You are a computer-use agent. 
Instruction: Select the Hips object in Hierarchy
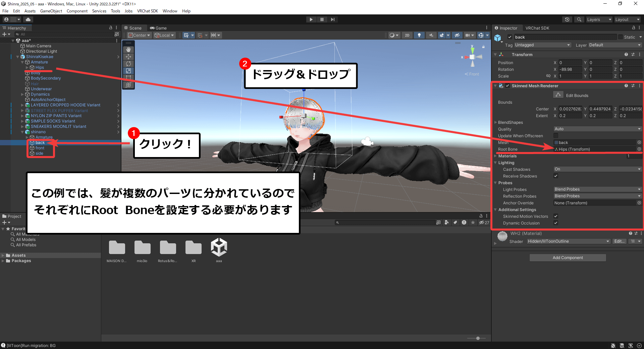pyautogui.click(x=40, y=67)
